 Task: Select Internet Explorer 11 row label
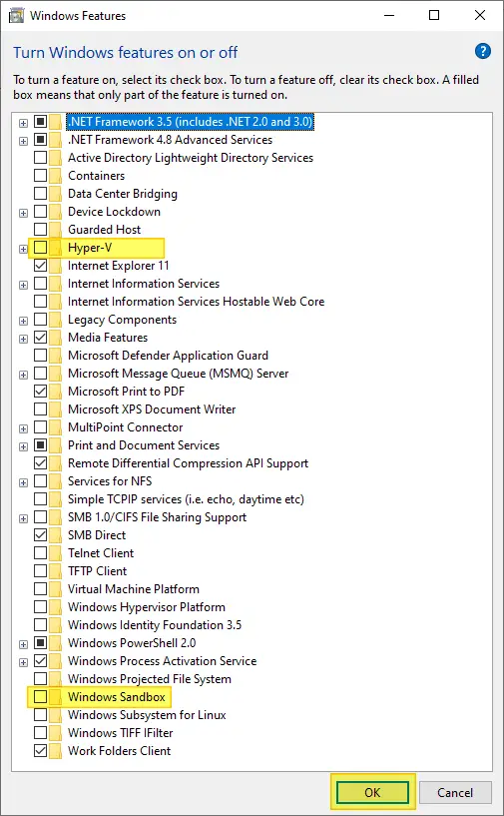coord(118,266)
